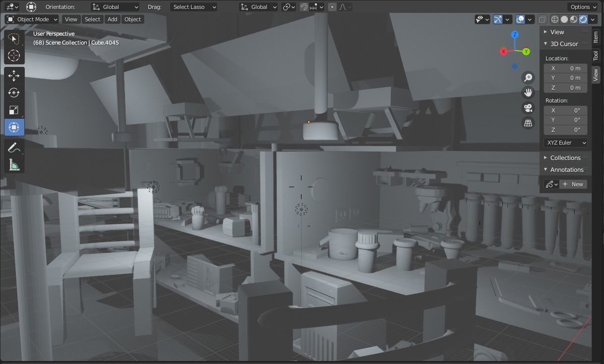The height and width of the screenshot is (364, 604).
Task: Select the Transform tool in toolbar
Action: [14, 127]
